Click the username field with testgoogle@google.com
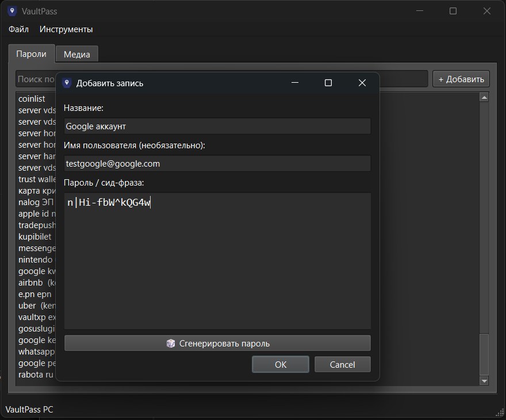506x420 pixels. [x=217, y=164]
